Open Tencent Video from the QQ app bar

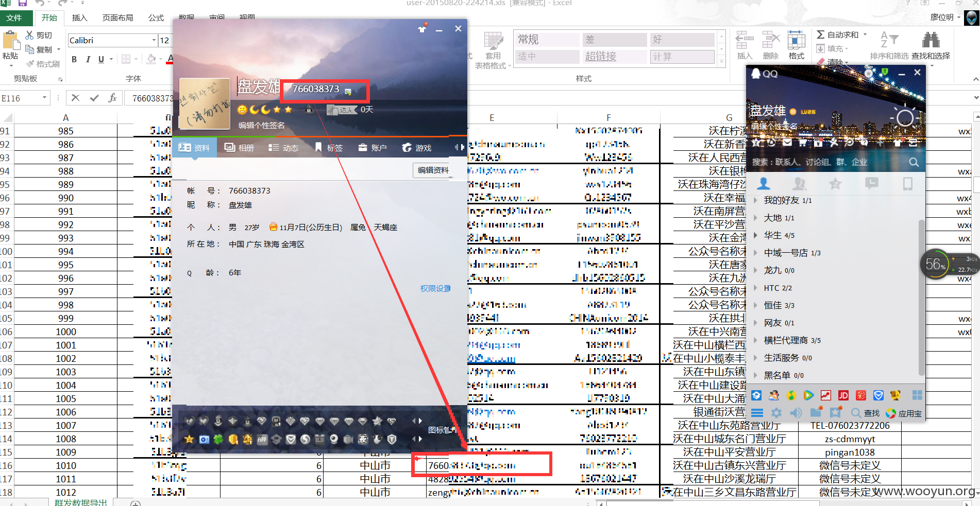tap(808, 395)
